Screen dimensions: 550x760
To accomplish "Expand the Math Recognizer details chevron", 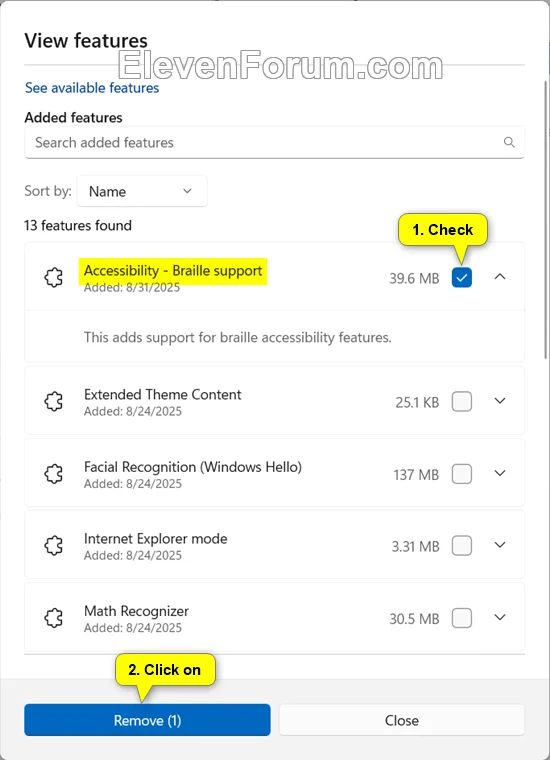I will tap(500, 617).
